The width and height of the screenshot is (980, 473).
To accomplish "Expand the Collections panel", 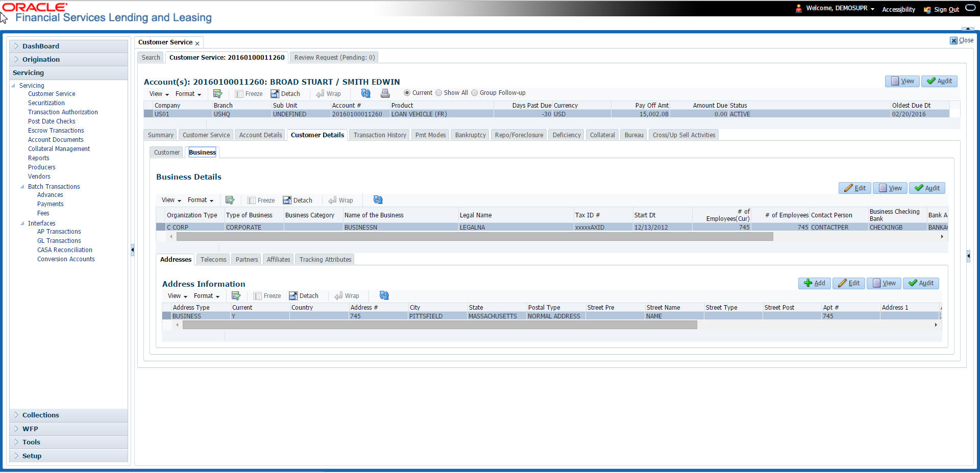I will click(x=16, y=415).
